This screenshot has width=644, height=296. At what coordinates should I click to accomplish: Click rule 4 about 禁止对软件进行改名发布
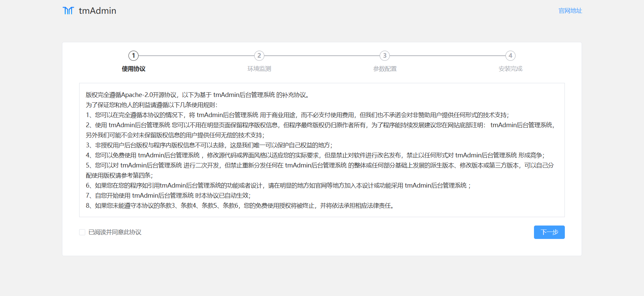tap(315, 155)
